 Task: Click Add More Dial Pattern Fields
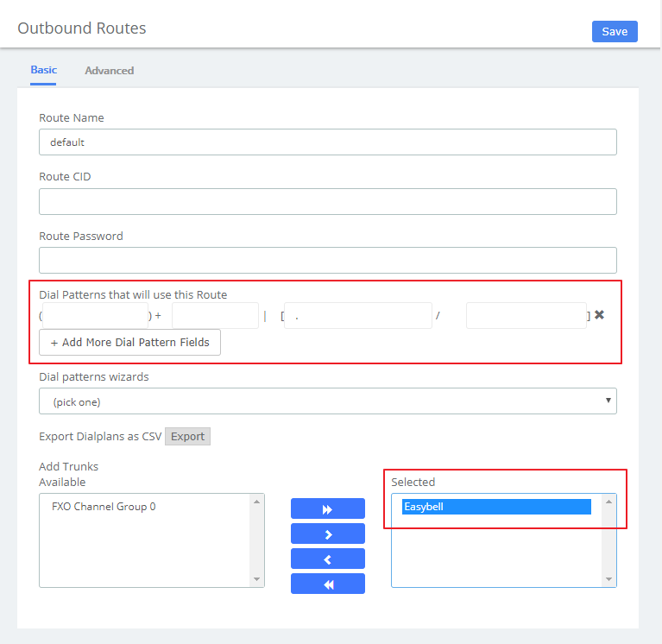(x=129, y=342)
